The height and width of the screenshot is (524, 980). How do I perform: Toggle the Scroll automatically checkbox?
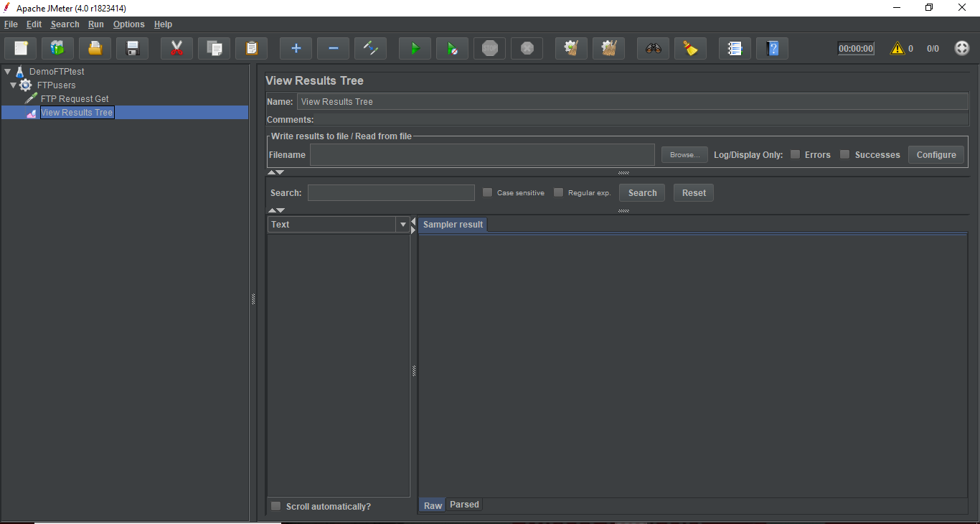coord(275,506)
